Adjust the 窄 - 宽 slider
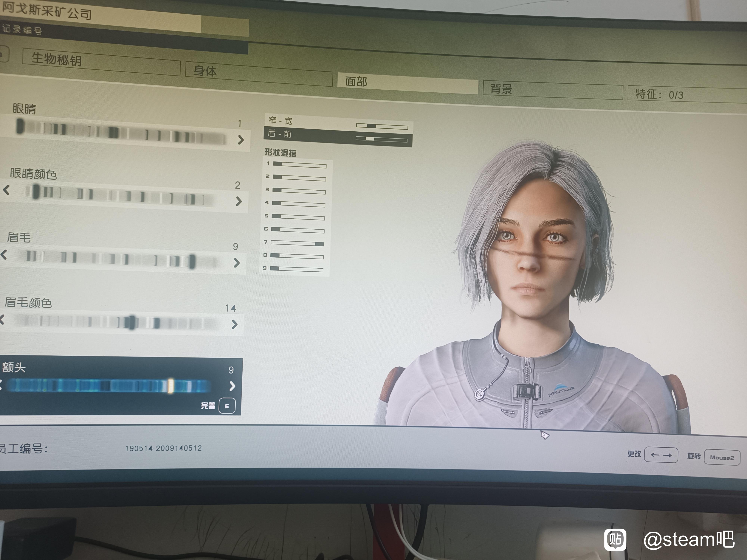 pos(382,127)
